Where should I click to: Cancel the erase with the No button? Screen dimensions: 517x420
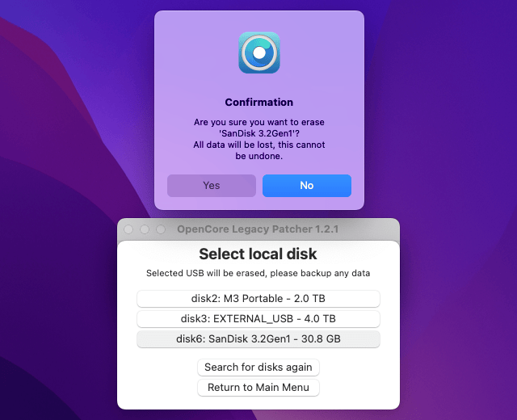point(306,186)
